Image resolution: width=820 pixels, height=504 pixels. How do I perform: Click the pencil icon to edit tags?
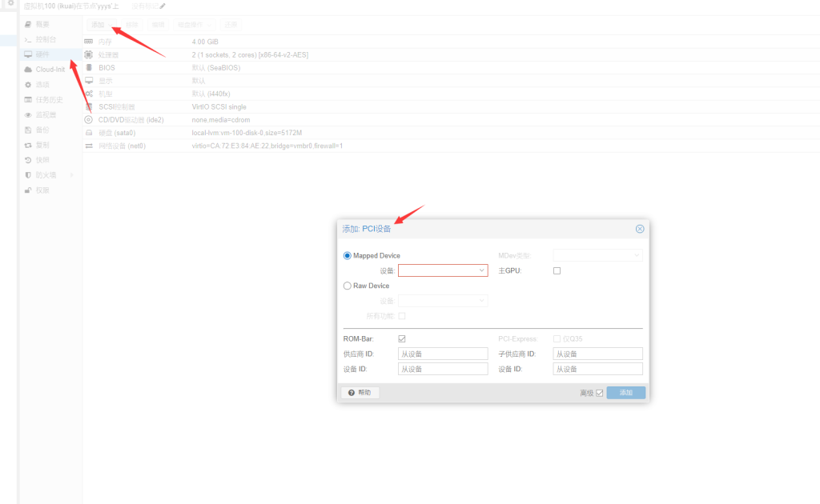point(163,6)
